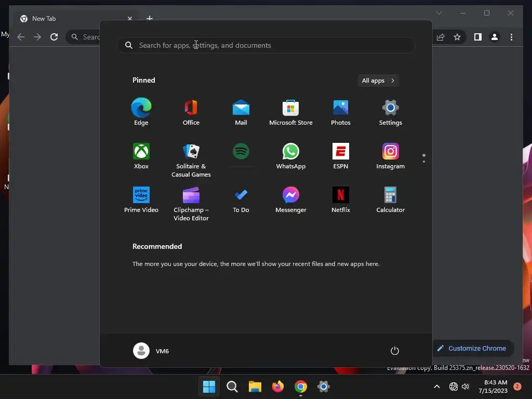Open Chrome's three-dot menu
The image size is (532, 399).
511,37
